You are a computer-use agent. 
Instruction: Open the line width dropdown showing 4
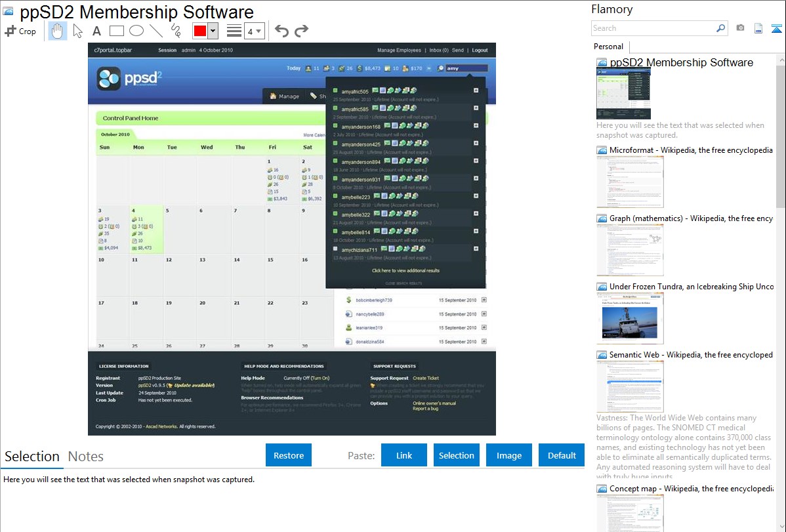coord(254,31)
